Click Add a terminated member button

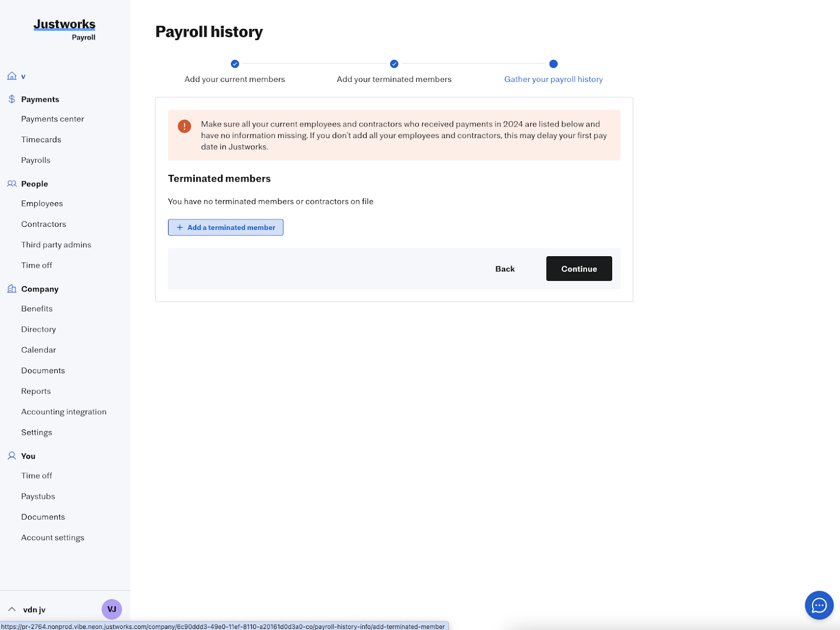(x=226, y=227)
